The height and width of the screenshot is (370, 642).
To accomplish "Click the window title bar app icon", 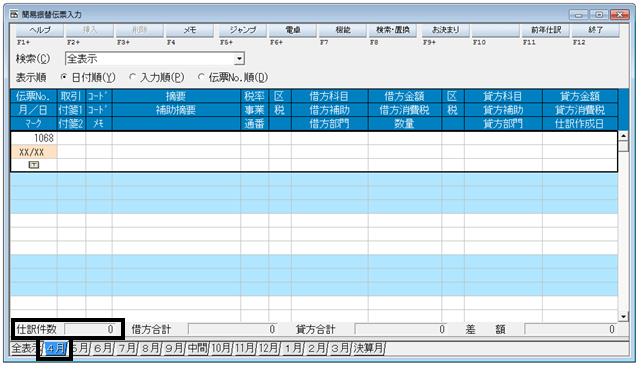I will click(15, 14).
